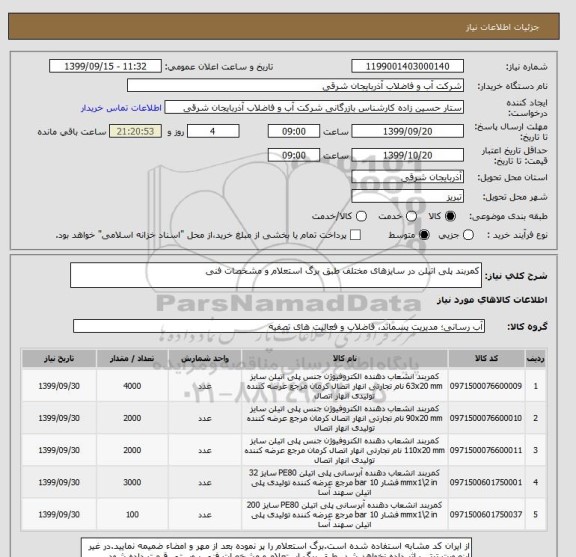This screenshot has height=557, width=576.
Task: Click the 90x20 mm product name cell
Action: [x=345, y=418]
